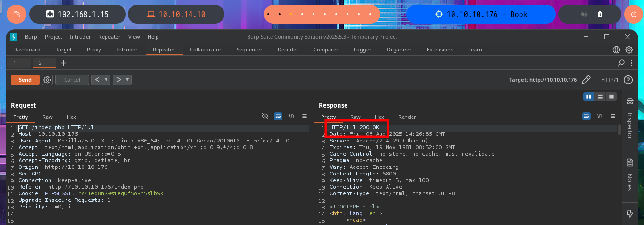This screenshot has height=225, width=644.
Task: Add a new Repeater tab
Action: [63, 63]
